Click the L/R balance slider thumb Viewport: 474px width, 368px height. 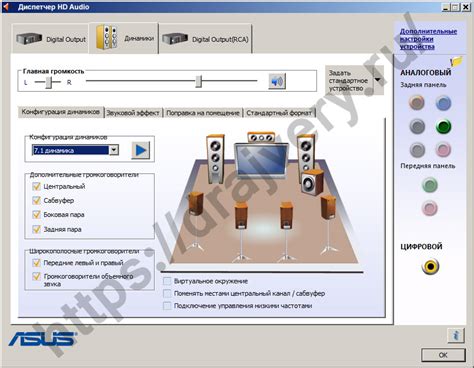pyautogui.click(x=49, y=82)
